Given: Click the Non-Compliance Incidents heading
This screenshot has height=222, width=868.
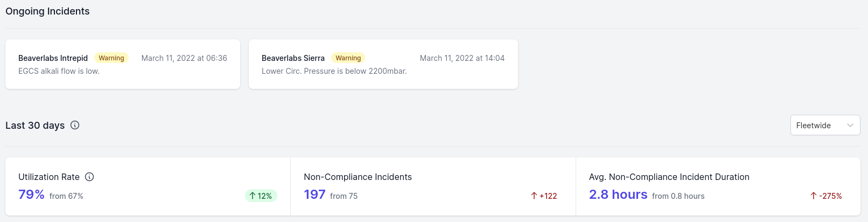Looking at the screenshot, I should (358, 177).
